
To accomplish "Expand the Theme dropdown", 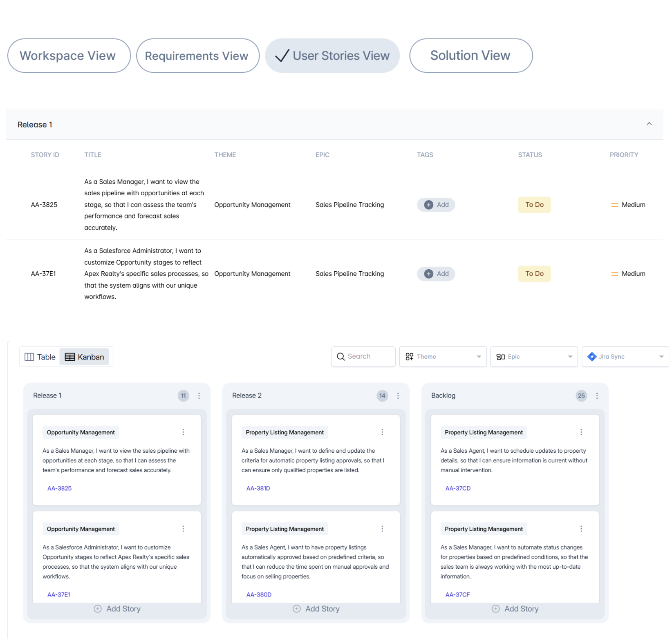I will click(x=478, y=356).
